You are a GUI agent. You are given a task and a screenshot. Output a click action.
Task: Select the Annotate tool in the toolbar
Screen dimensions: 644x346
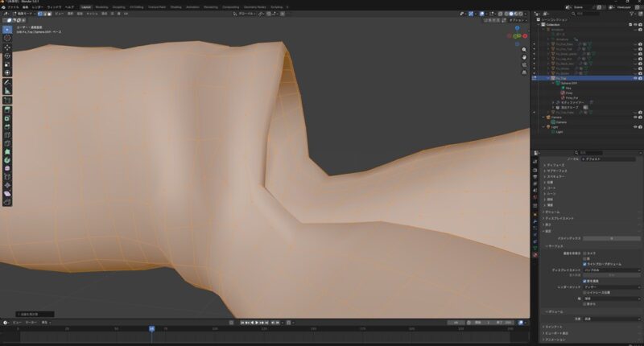(x=7, y=83)
